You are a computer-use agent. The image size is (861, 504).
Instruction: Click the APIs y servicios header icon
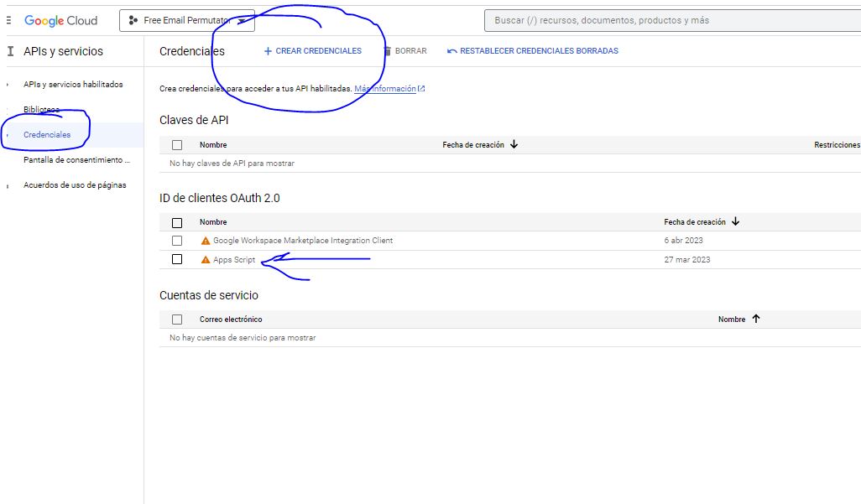pos(10,51)
